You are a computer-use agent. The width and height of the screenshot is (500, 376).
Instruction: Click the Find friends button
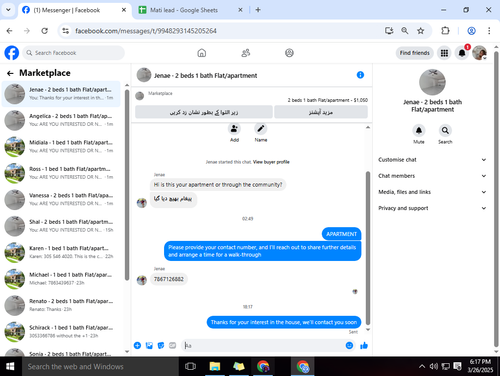pos(414,53)
